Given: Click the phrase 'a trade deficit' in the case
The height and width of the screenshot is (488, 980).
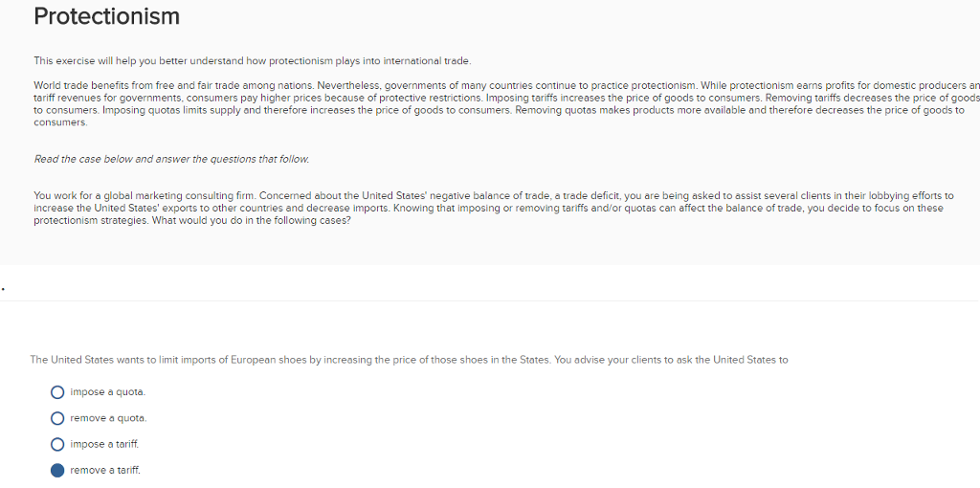Looking at the screenshot, I should (589, 195).
